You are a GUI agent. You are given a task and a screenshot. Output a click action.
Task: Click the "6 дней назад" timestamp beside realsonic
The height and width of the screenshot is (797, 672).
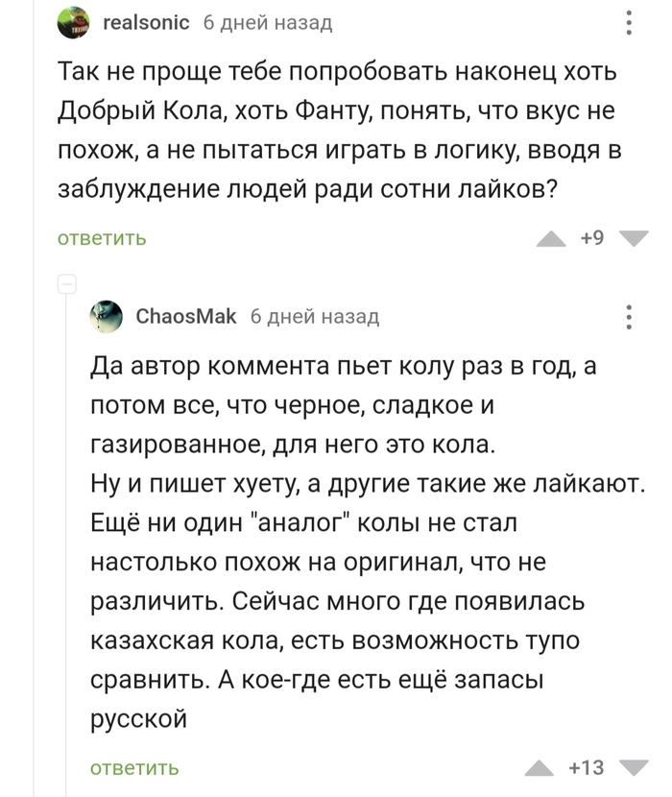(267, 23)
